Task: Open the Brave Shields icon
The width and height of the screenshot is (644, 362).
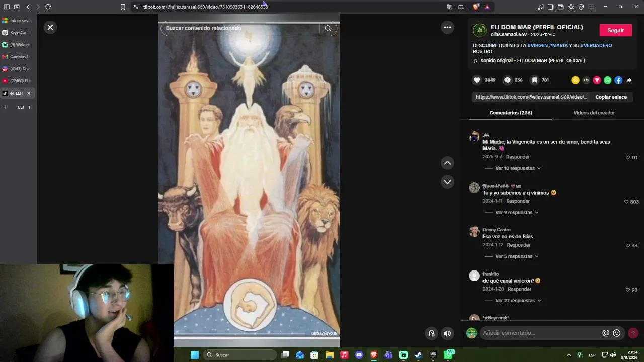Action: point(476,7)
